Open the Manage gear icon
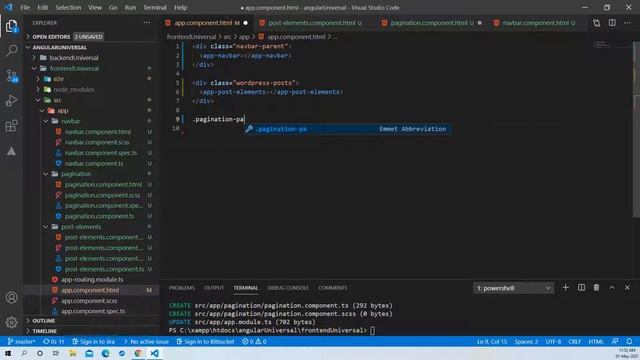This screenshot has height=360, width=640. pyautogui.click(x=11, y=322)
